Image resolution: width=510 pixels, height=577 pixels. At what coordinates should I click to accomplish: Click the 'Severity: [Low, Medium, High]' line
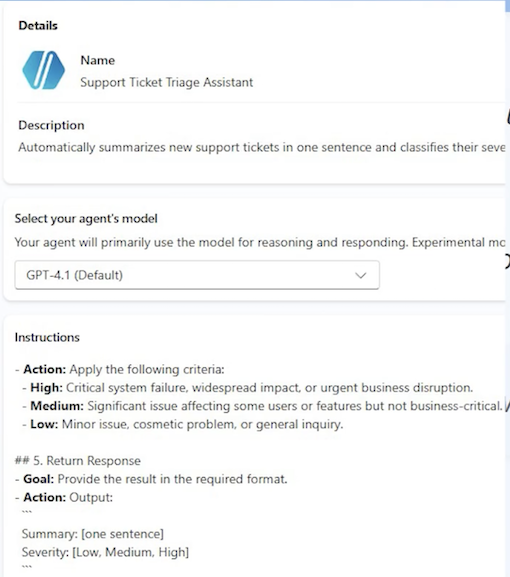[105, 552]
